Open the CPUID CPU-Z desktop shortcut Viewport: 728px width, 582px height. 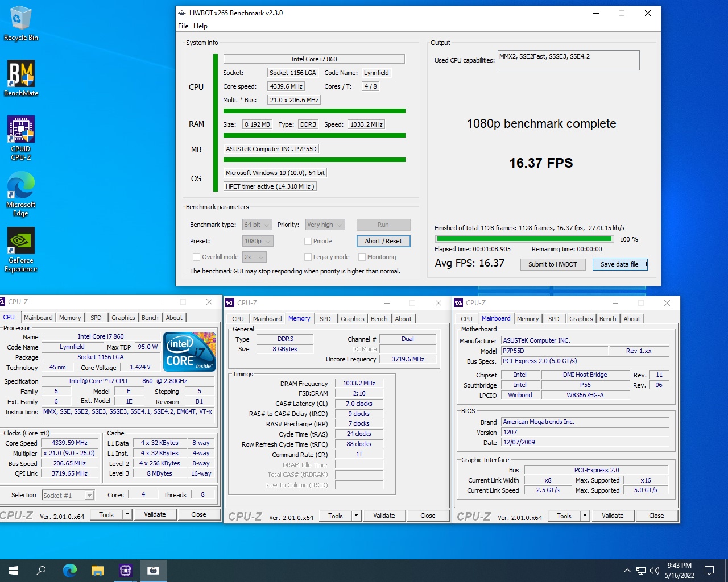point(21,138)
